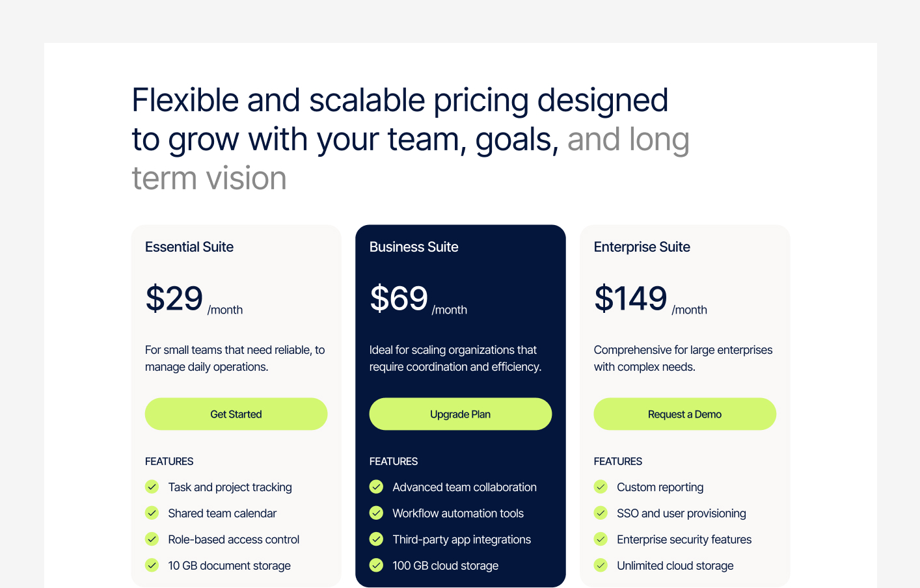Click the checkmark beside Enterprise security features
Screen dimensions: 920x588
(601, 539)
